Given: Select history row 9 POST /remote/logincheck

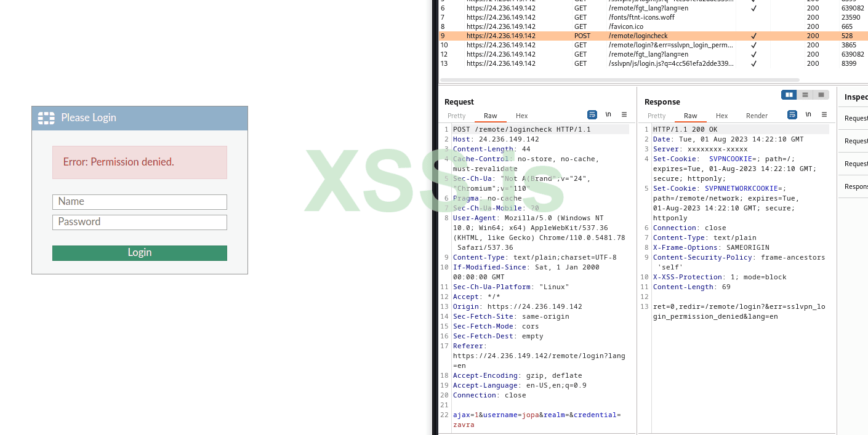Looking at the screenshot, I should click(x=653, y=36).
